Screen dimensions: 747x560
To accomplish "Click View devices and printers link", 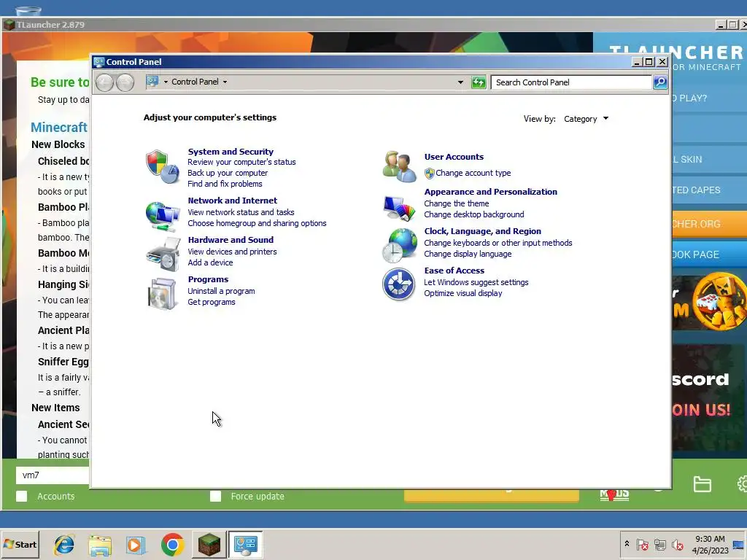I will point(232,252).
